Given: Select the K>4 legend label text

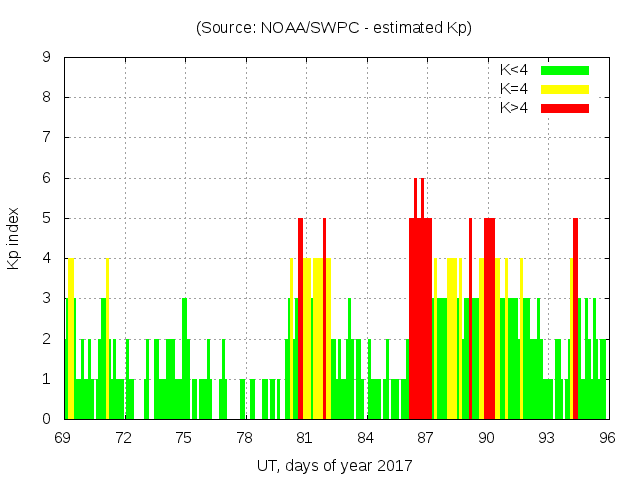Looking at the screenshot, I should pyautogui.click(x=514, y=108).
